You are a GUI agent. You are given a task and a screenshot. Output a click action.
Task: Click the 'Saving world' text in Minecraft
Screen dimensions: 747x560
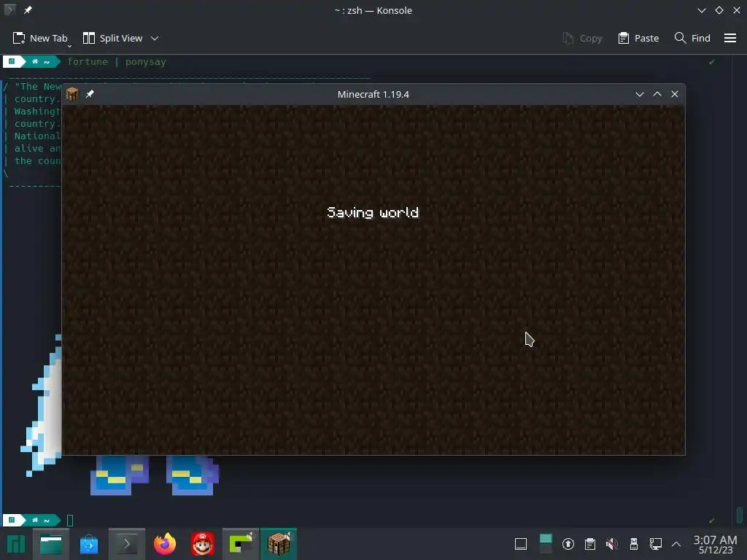tap(373, 212)
